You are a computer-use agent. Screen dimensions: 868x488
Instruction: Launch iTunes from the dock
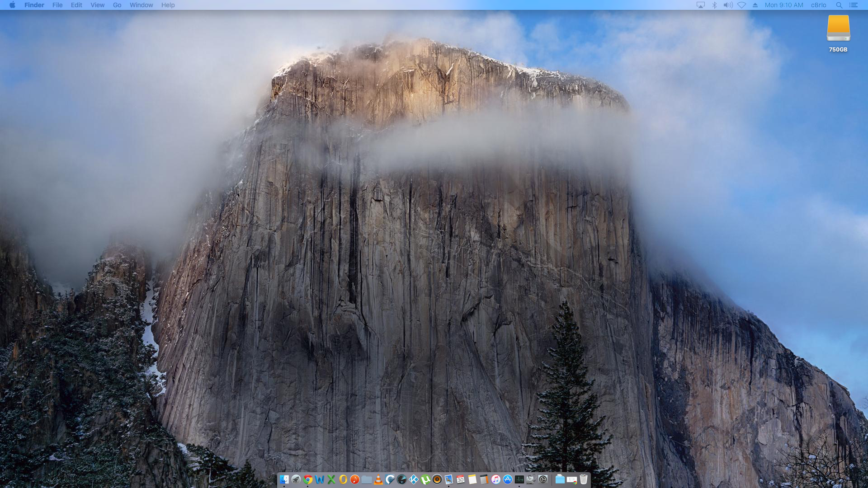click(496, 479)
